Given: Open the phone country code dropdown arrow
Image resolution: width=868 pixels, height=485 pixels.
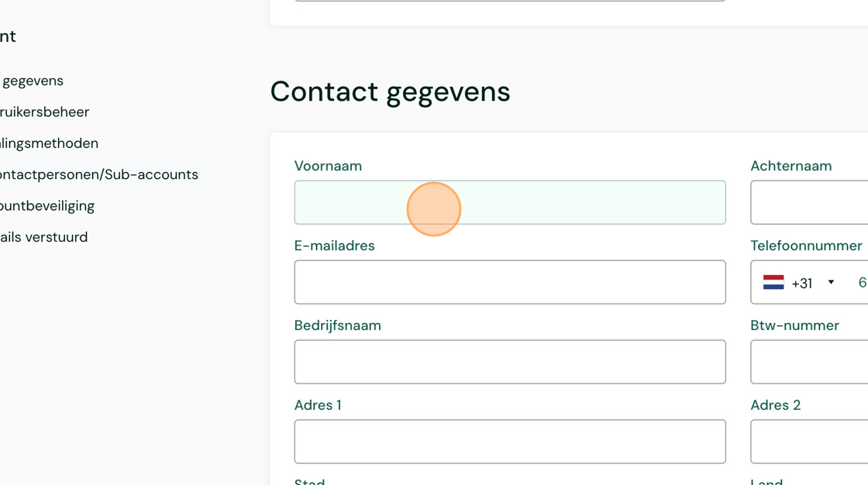Looking at the screenshot, I should [x=831, y=282].
